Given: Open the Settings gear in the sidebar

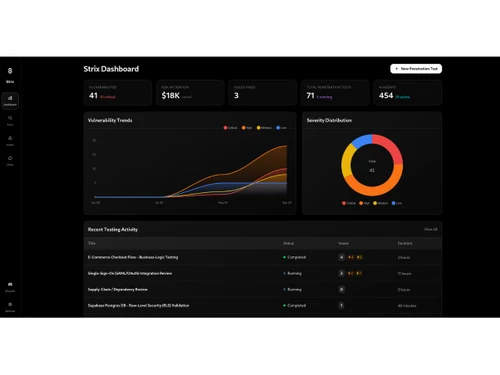Looking at the screenshot, I should pos(10,307).
